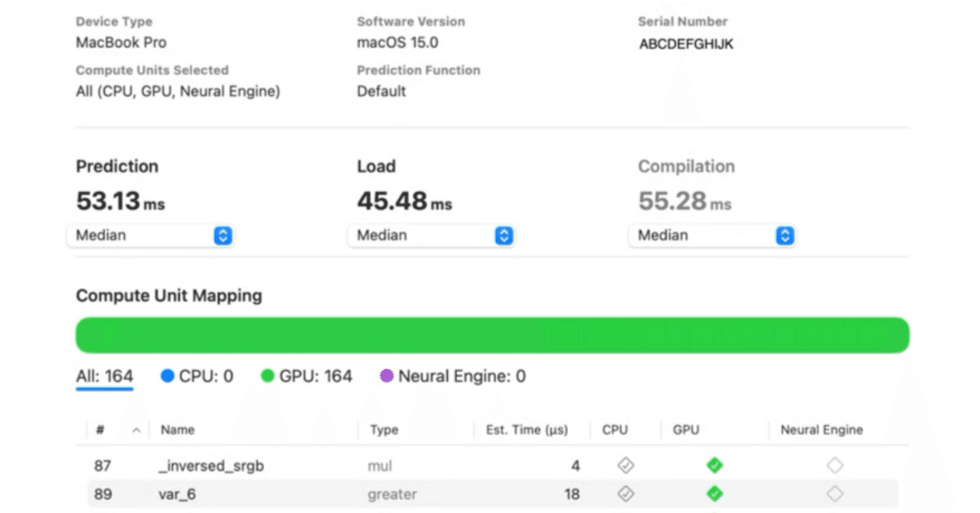
Task: Show Neural Engine: 0 operations
Action: [x=452, y=376]
